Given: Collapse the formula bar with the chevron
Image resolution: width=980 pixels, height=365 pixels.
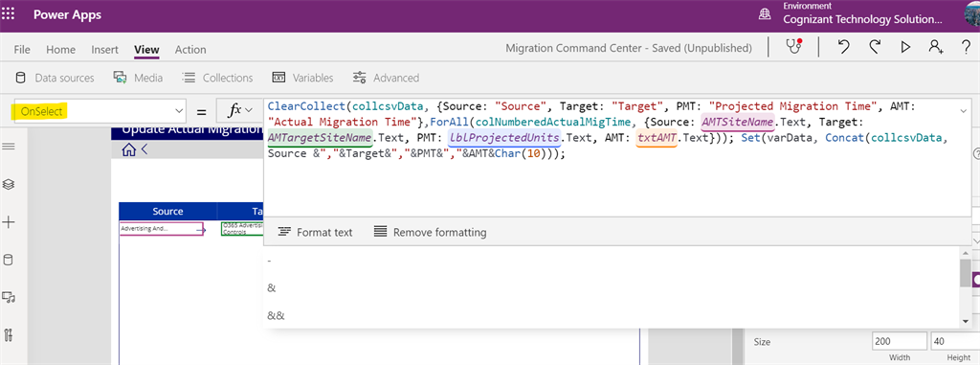Looking at the screenshot, I should tap(963, 111).
